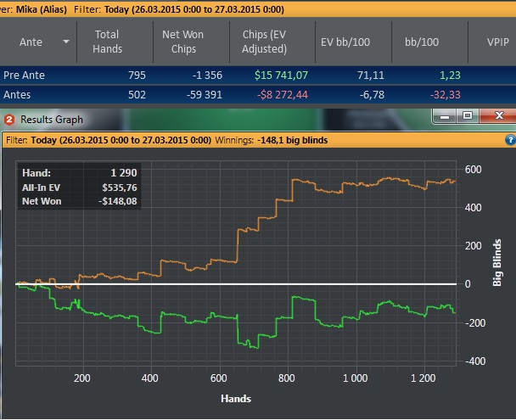The width and height of the screenshot is (516, 420).
Task: Click EV bb/100 value -6,78
Action: [372, 95]
